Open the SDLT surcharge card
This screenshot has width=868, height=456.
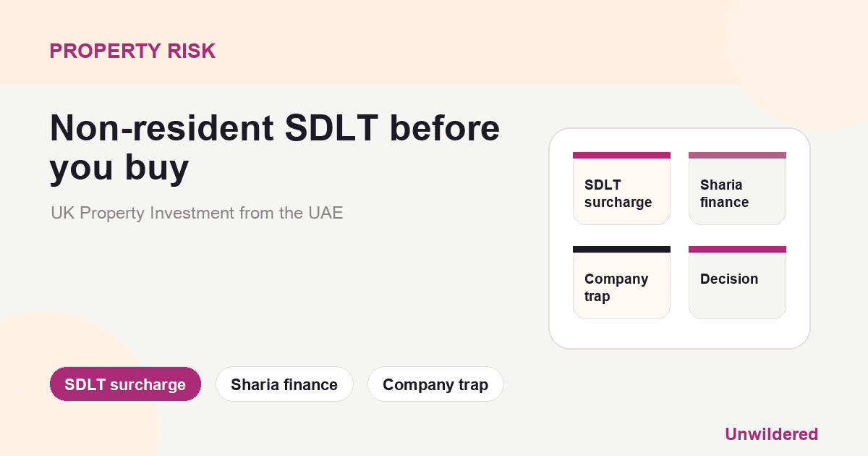[621, 188]
